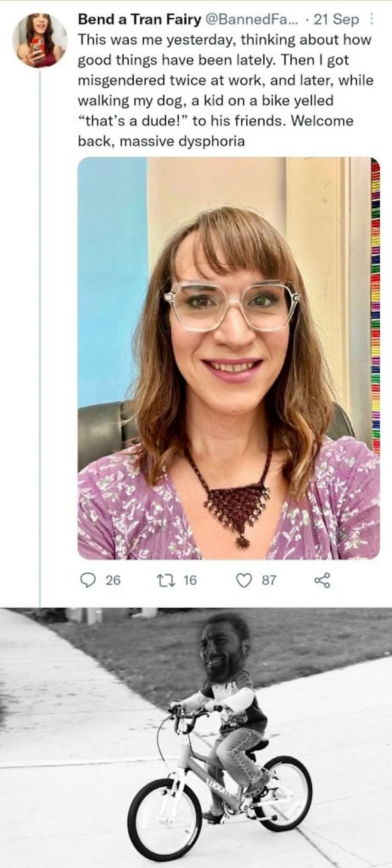Open the tweet's 21 Sep timestamp
This screenshot has width=392, height=868.
pos(336,20)
